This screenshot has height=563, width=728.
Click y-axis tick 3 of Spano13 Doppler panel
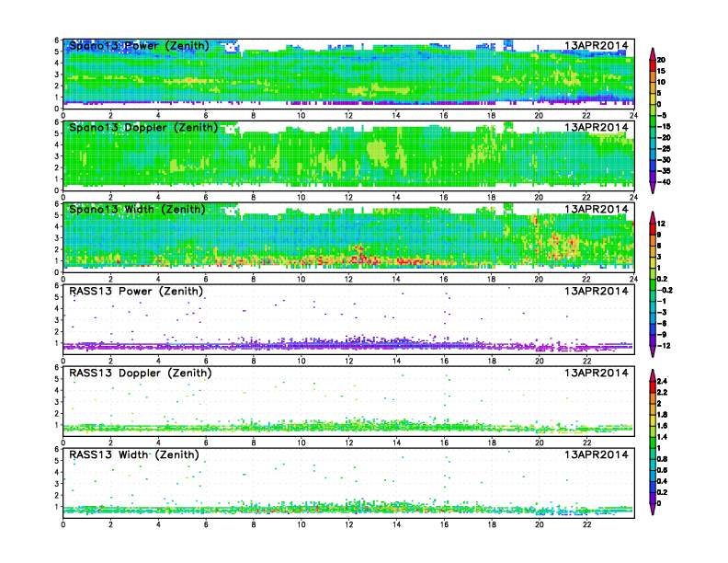point(57,156)
